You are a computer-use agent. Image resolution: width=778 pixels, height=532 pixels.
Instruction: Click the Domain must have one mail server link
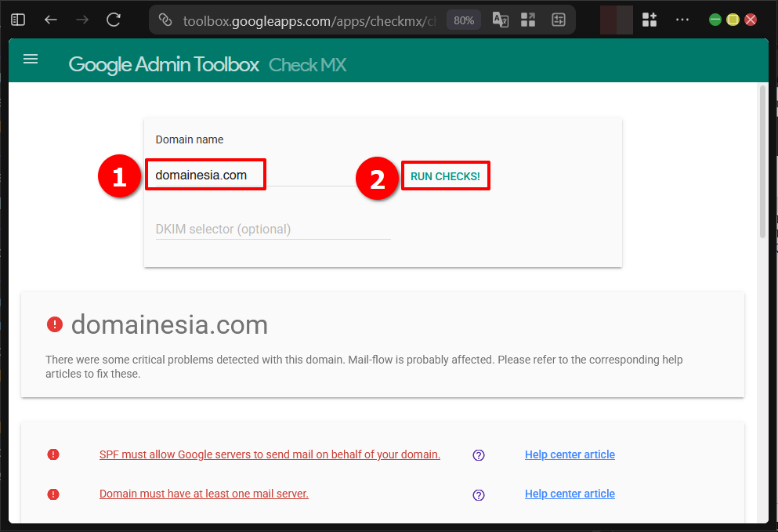204,494
